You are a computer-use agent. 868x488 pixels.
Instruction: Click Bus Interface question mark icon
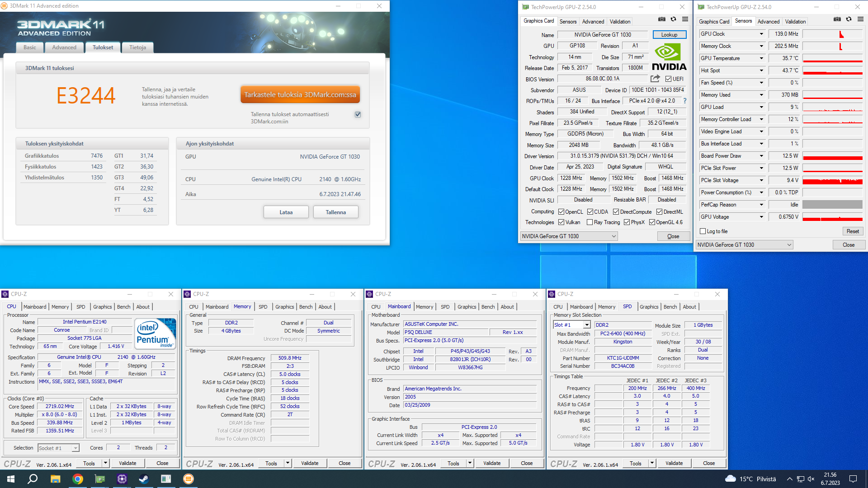[x=685, y=101]
